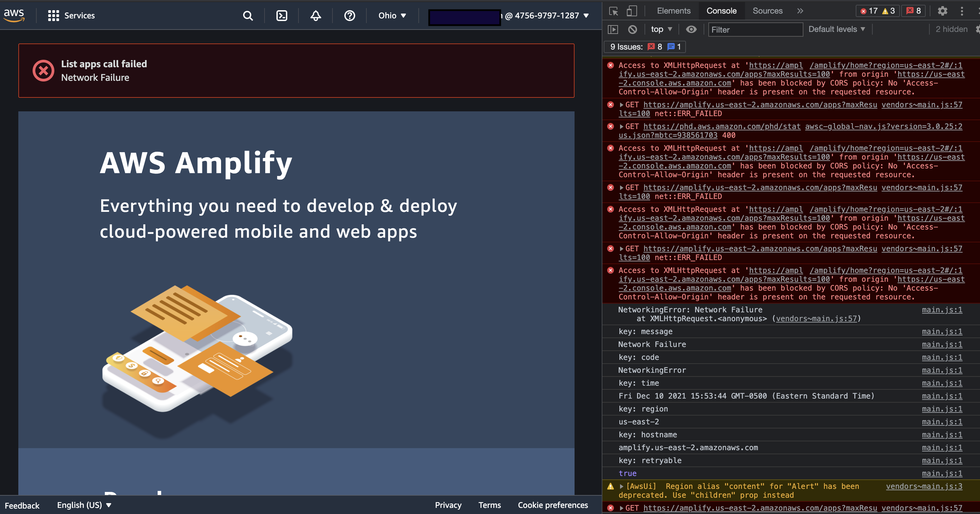Click inside the console Filter field
This screenshot has width=980, height=514.
(x=755, y=30)
